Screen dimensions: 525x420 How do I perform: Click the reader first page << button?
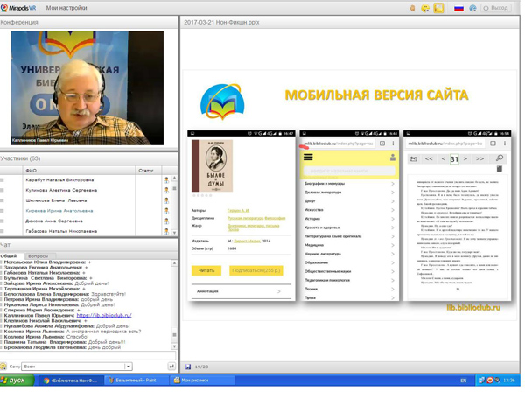click(x=429, y=158)
